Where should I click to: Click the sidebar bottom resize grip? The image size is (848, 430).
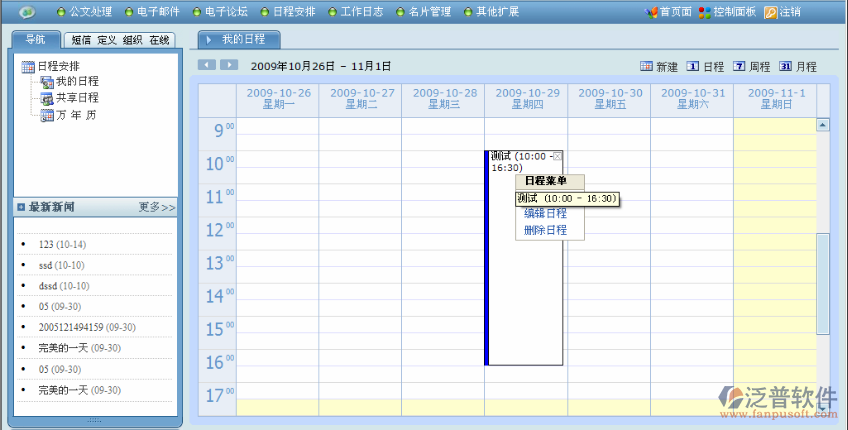coord(94,420)
